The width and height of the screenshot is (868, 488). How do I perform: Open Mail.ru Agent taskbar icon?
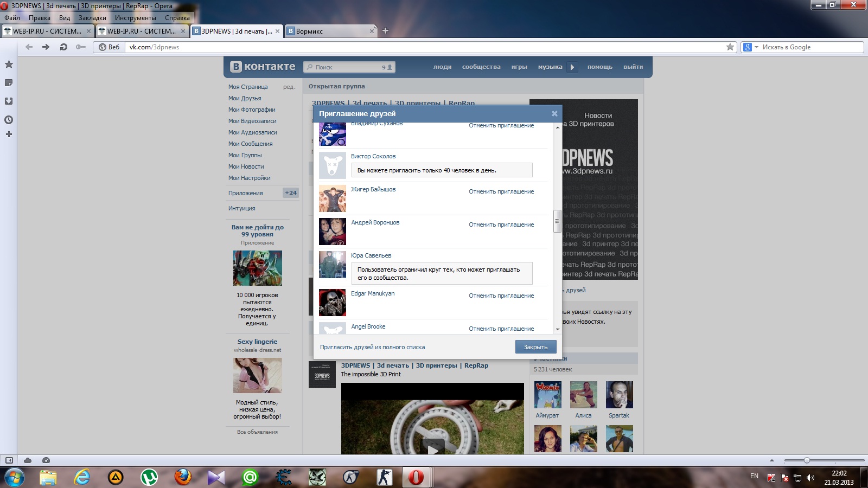tap(250, 477)
